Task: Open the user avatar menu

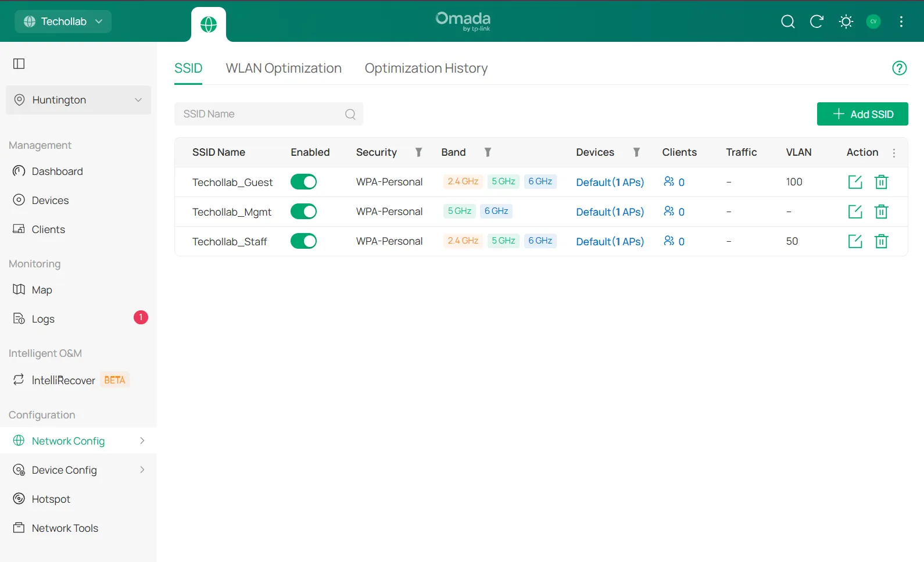Action: click(873, 22)
